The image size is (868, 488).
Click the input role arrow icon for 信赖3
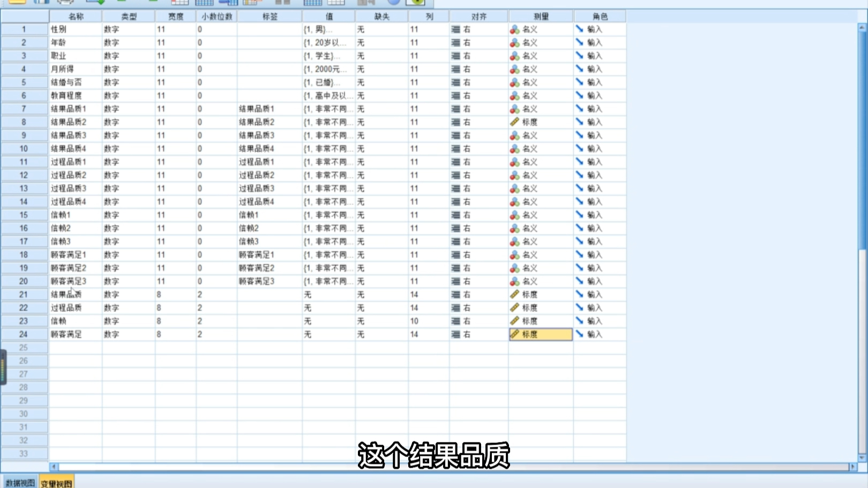(x=579, y=242)
